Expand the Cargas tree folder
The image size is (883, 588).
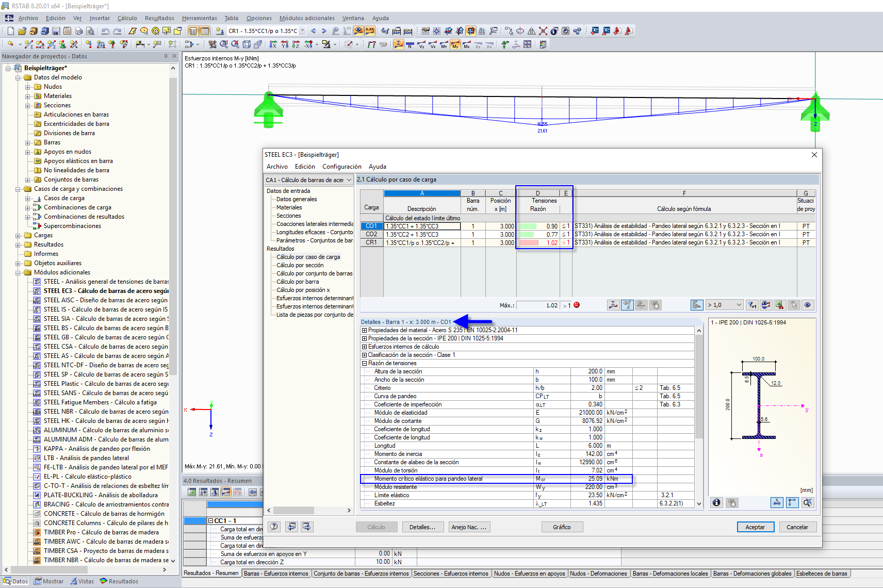pos(18,235)
